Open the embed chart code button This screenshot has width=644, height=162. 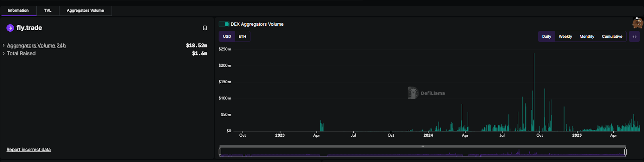(x=634, y=37)
